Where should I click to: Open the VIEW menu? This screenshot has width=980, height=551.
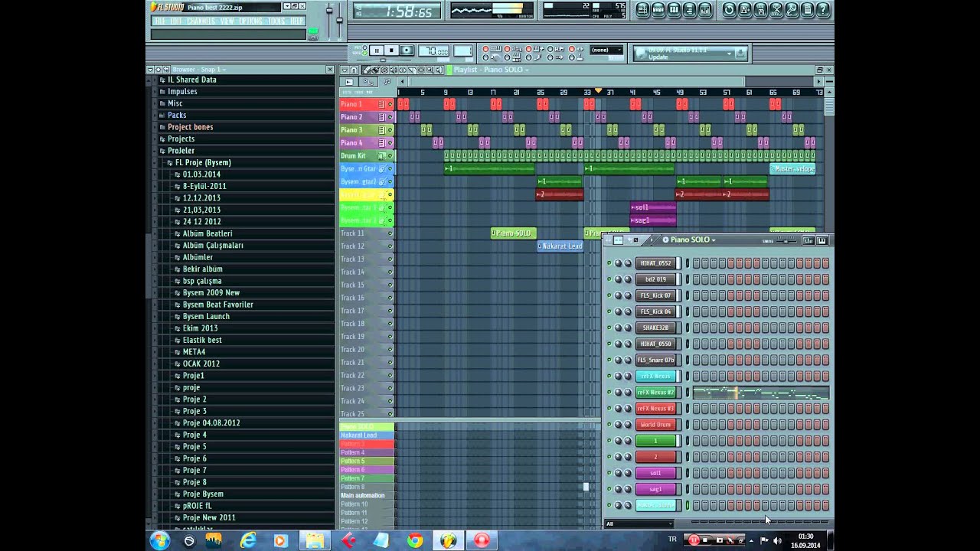point(227,21)
